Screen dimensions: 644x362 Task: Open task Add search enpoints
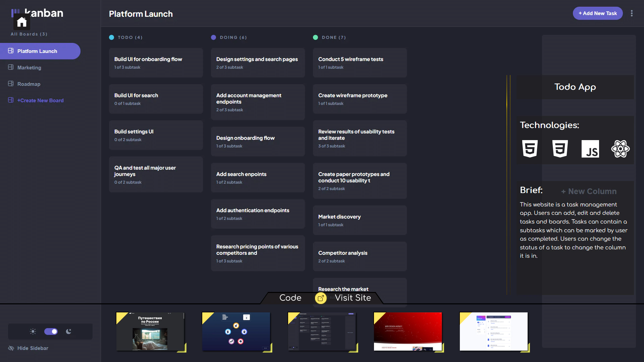pyautogui.click(x=258, y=178)
